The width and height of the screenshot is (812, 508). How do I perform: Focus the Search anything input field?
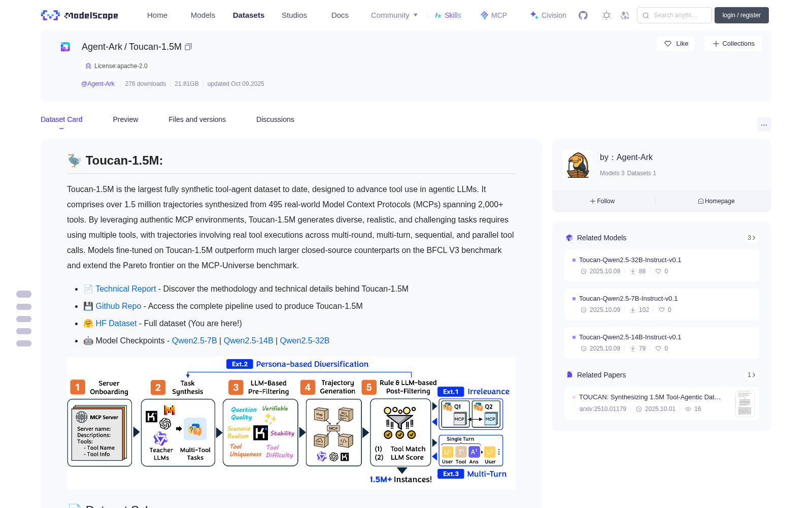click(674, 15)
